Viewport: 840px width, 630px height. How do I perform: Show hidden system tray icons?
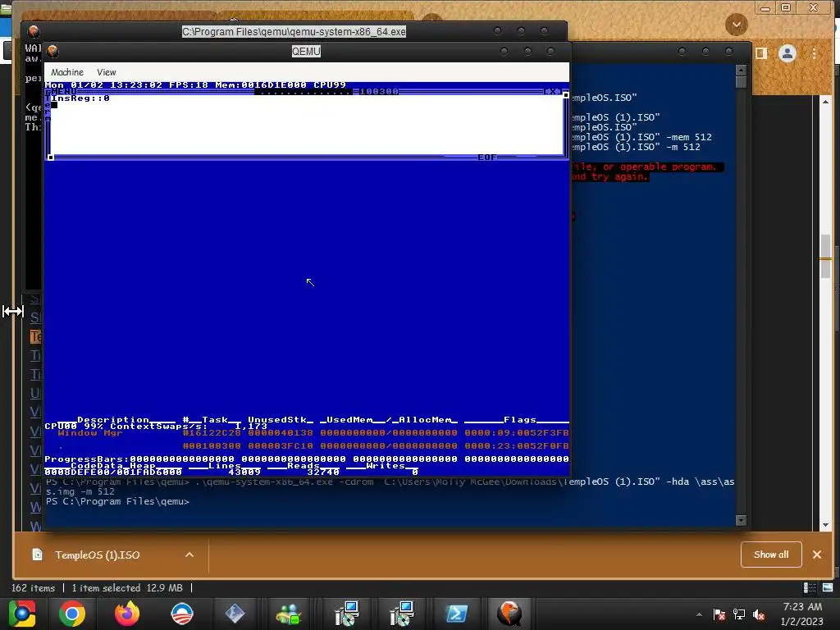point(699,614)
